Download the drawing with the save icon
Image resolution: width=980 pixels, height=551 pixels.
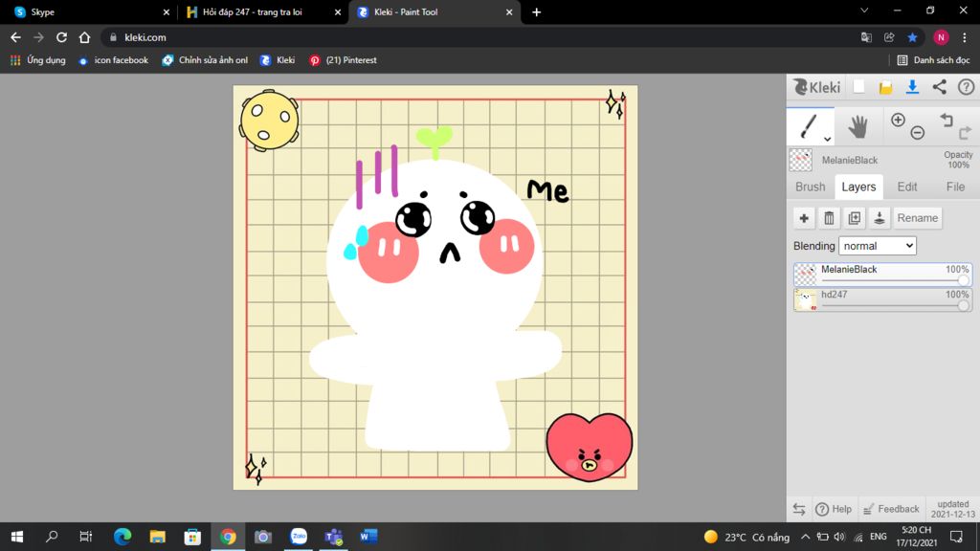click(x=912, y=87)
